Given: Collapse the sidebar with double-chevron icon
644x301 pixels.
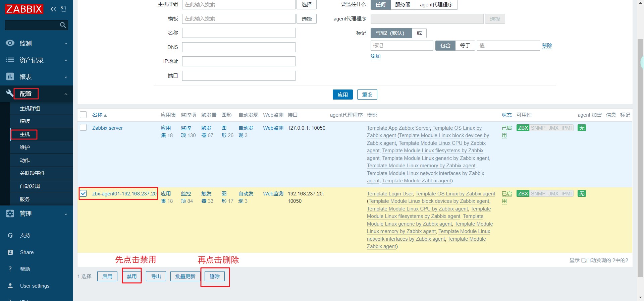Looking at the screenshot, I should tap(53, 9).
